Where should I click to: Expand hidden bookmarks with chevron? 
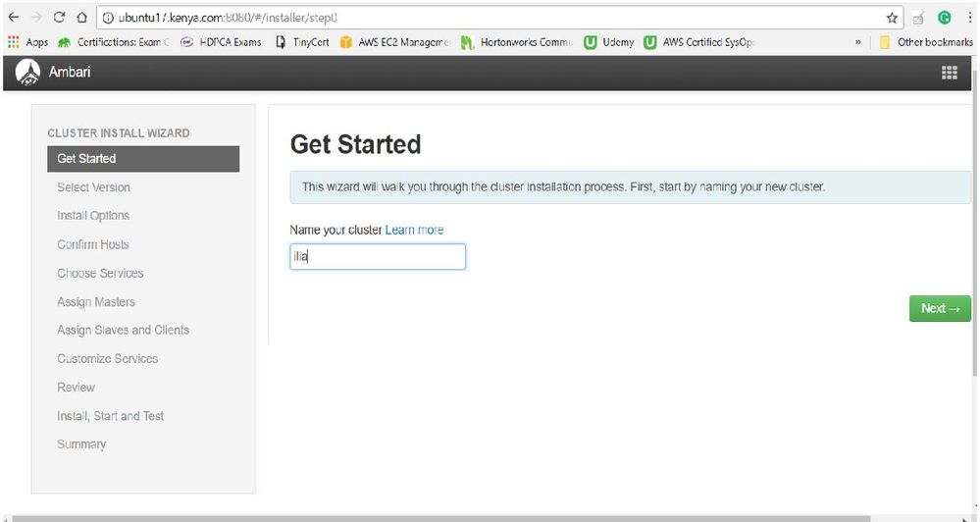(x=858, y=42)
